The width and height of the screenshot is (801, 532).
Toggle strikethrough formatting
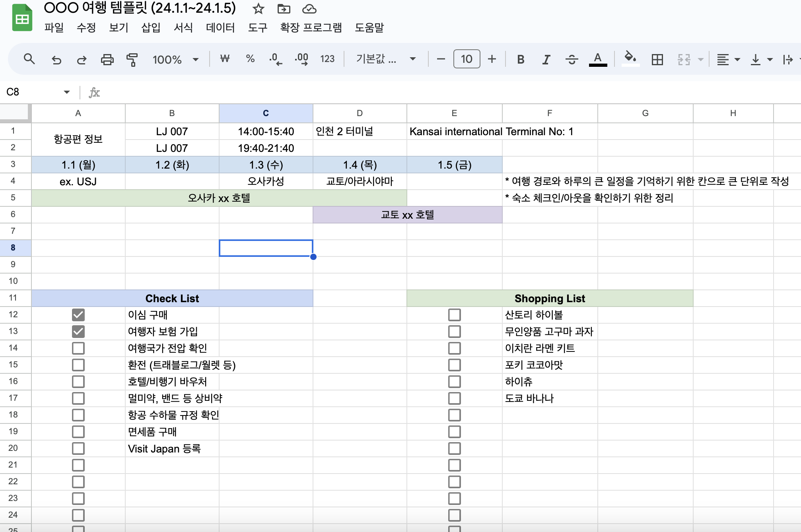[572, 60]
